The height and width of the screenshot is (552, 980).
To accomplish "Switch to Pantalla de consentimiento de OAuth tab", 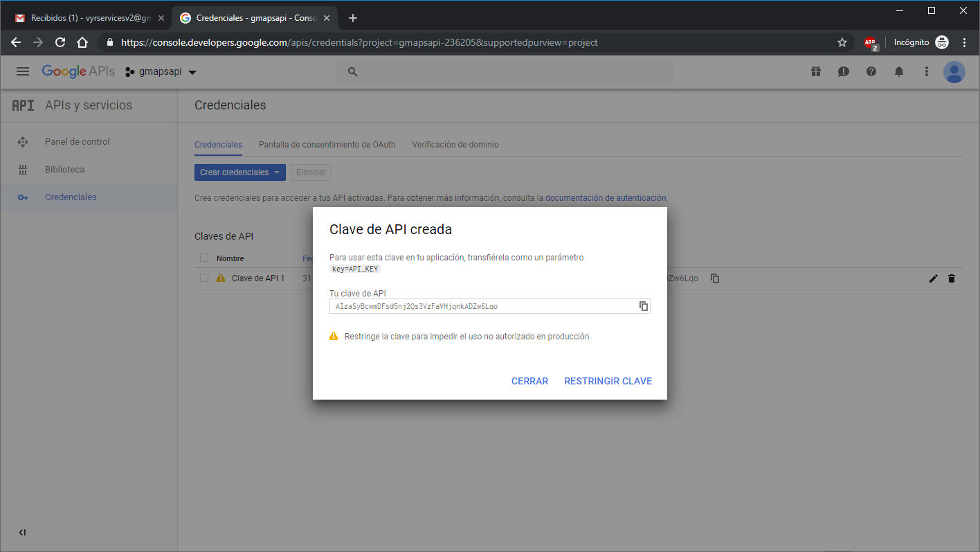I will pos(327,145).
